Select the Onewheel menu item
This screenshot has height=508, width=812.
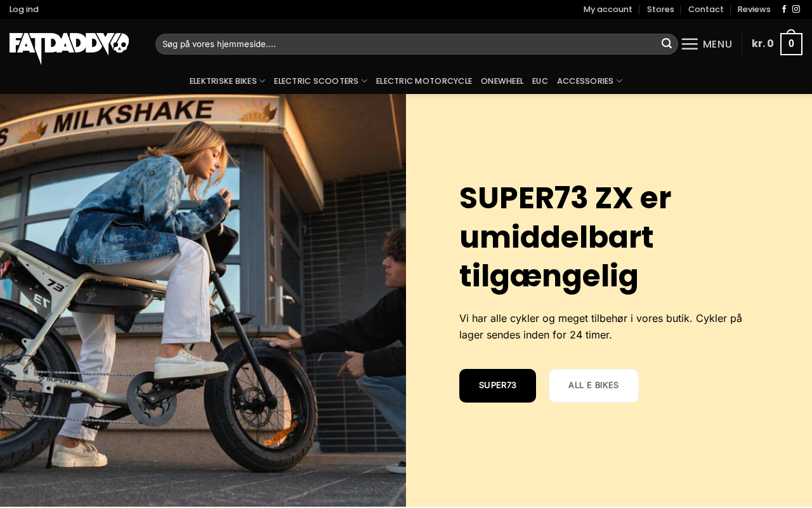(502, 81)
